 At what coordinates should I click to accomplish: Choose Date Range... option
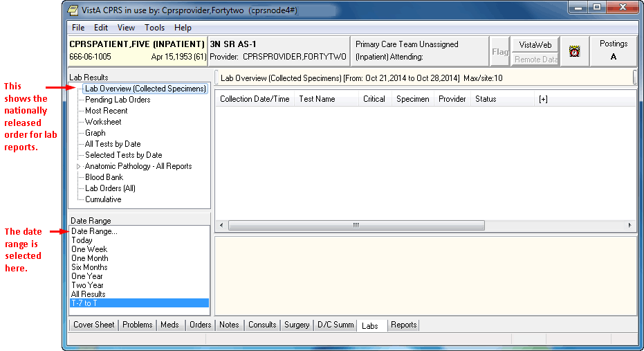139,231
